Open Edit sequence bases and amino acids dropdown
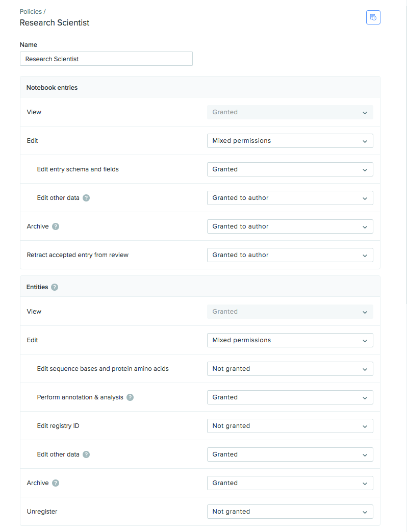The image size is (407, 532). pos(290,369)
